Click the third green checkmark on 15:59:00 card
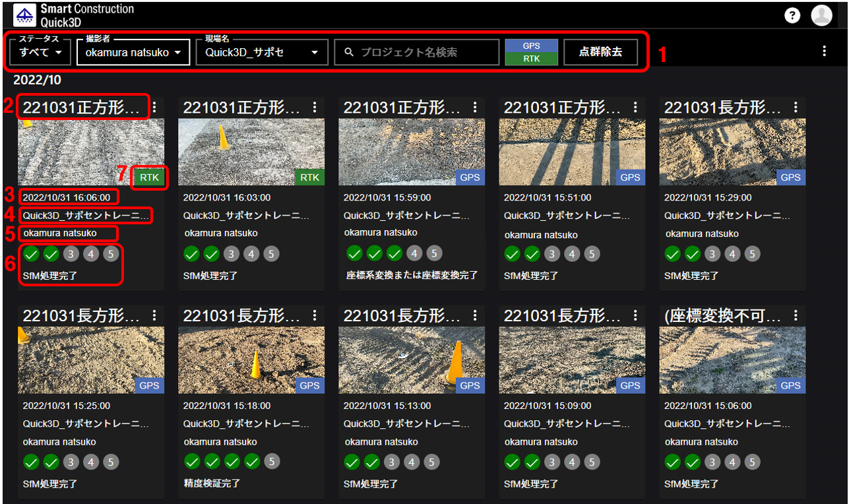The width and height of the screenshot is (849, 504). click(394, 253)
